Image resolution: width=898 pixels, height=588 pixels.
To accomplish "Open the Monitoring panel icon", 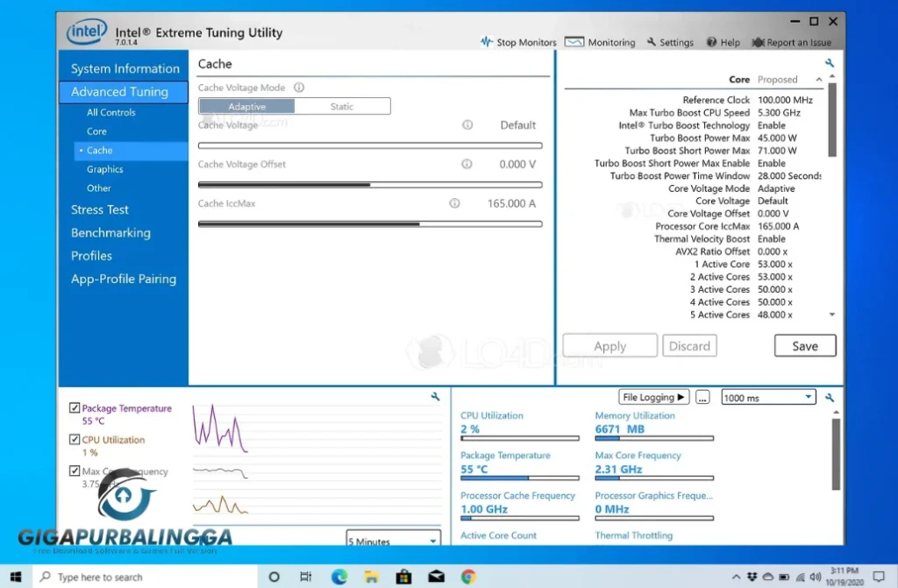I will click(574, 41).
